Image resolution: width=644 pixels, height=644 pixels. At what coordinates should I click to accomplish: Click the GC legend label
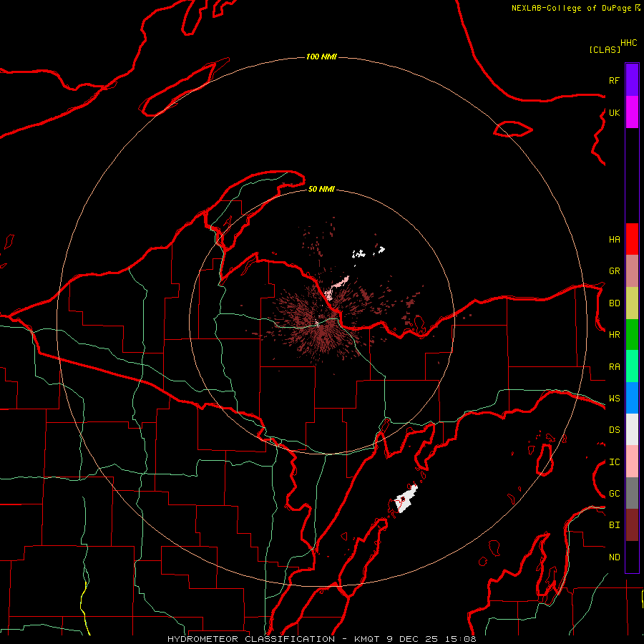[x=614, y=494]
